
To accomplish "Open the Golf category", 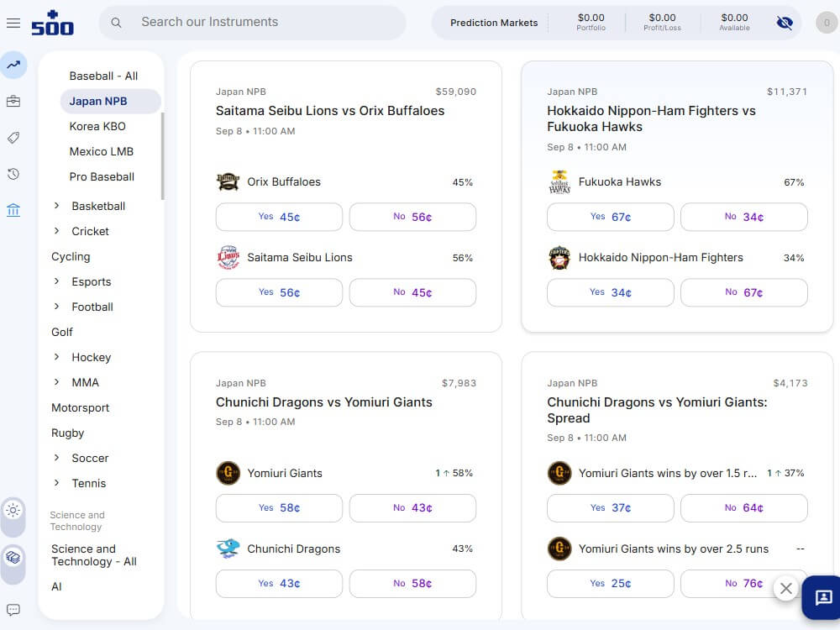I will [x=62, y=332].
